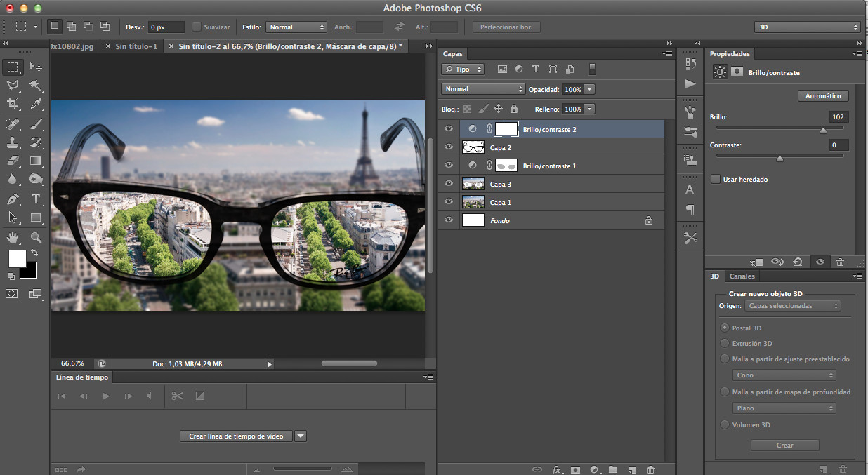Click the Automático button
This screenshot has height=475, width=868.
pyautogui.click(x=823, y=96)
